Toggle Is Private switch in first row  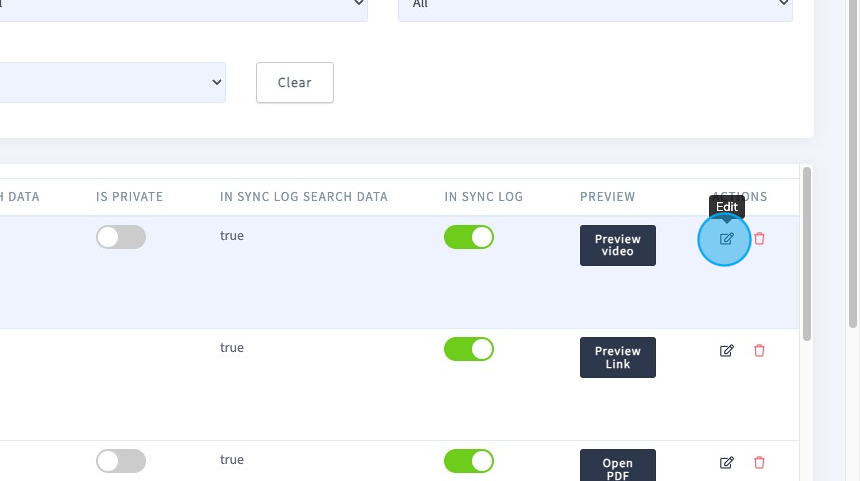[x=121, y=237]
